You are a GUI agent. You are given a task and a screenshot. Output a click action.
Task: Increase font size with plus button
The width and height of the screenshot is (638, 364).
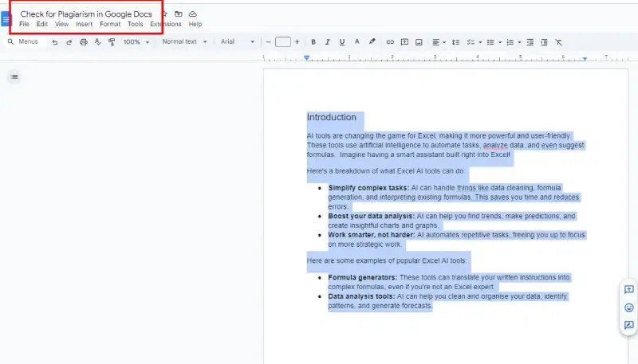(297, 42)
